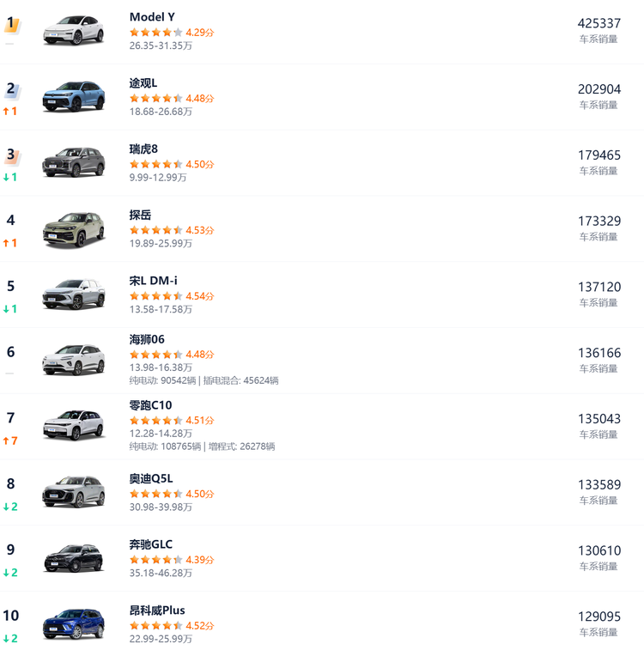Open the Model Y title link
The image size is (644, 656).
click(152, 17)
